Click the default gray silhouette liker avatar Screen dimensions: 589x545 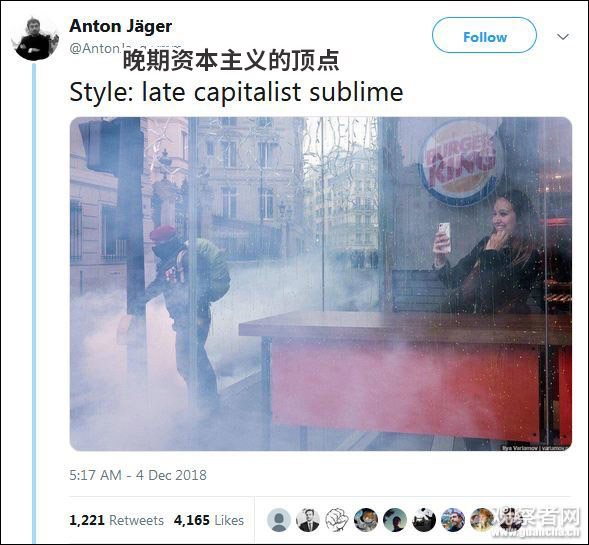(279, 520)
